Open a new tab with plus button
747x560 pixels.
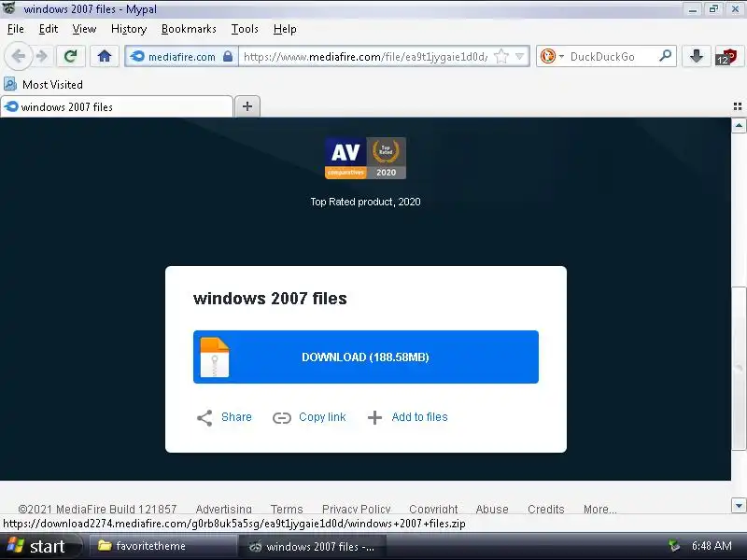click(247, 106)
